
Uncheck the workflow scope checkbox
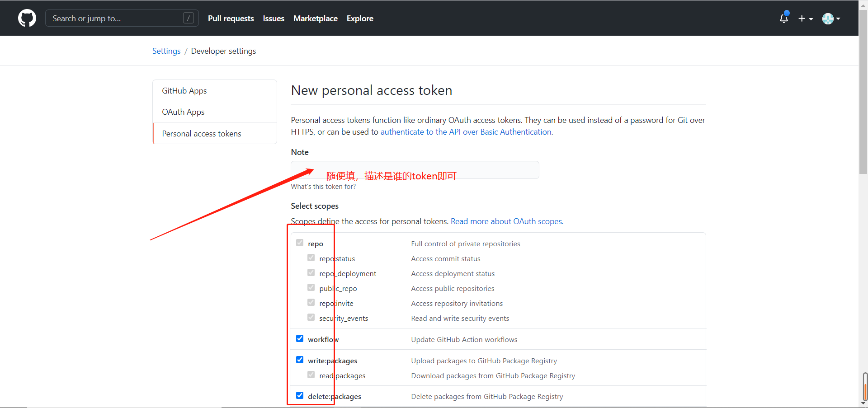pyautogui.click(x=300, y=339)
